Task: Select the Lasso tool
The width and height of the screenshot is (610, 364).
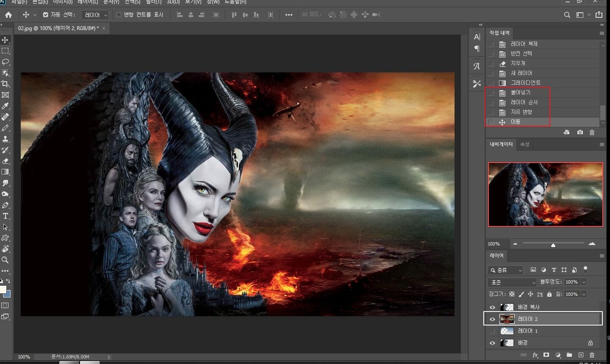Action: click(6, 62)
